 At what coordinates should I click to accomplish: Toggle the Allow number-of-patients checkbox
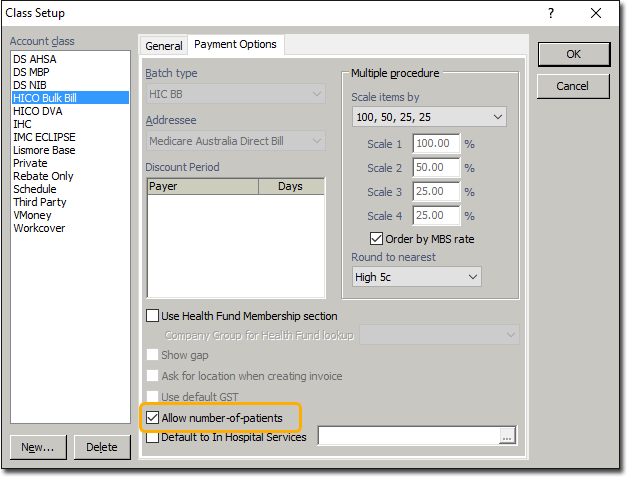pyautogui.click(x=153, y=416)
